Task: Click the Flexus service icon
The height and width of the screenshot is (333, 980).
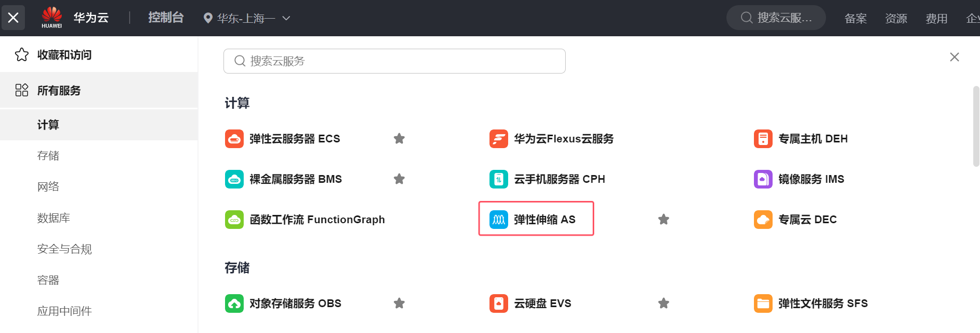Action: click(499, 139)
